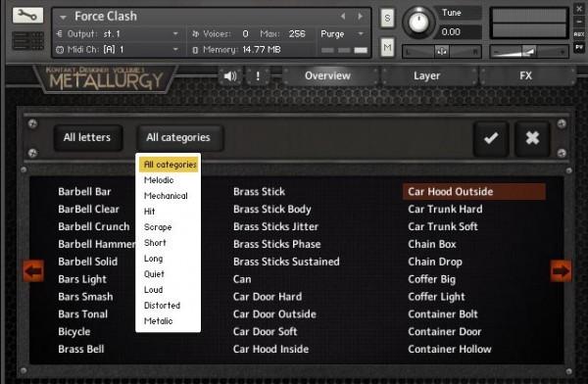Expand the instrument name dropdown triangle
The height and width of the screenshot is (384, 588).
[x=63, y=18]
